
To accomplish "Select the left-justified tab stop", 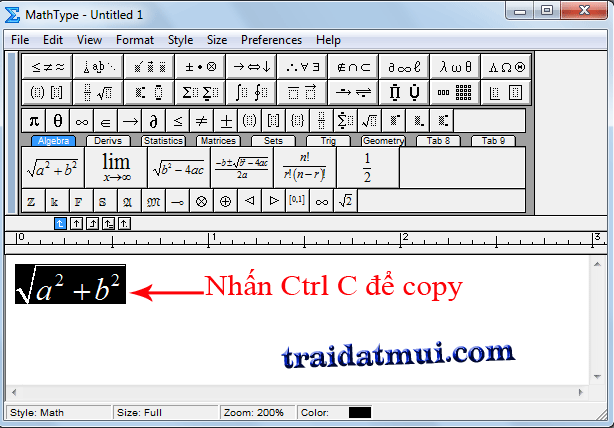I will (x=60, y=224).
